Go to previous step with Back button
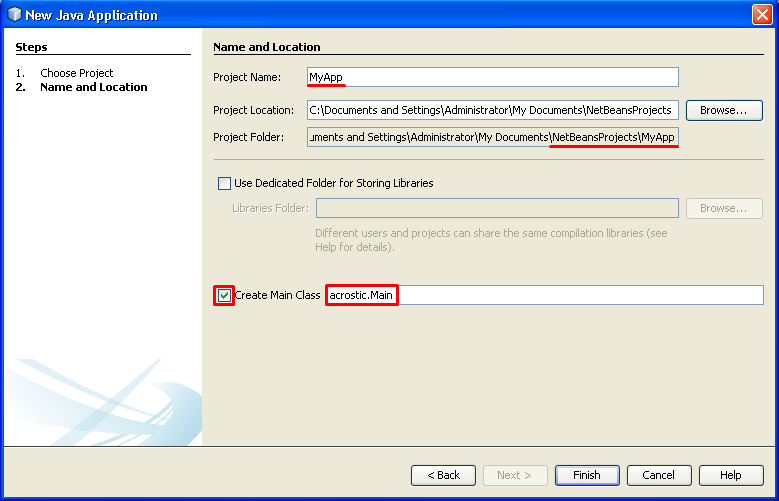 coord(443,475)
